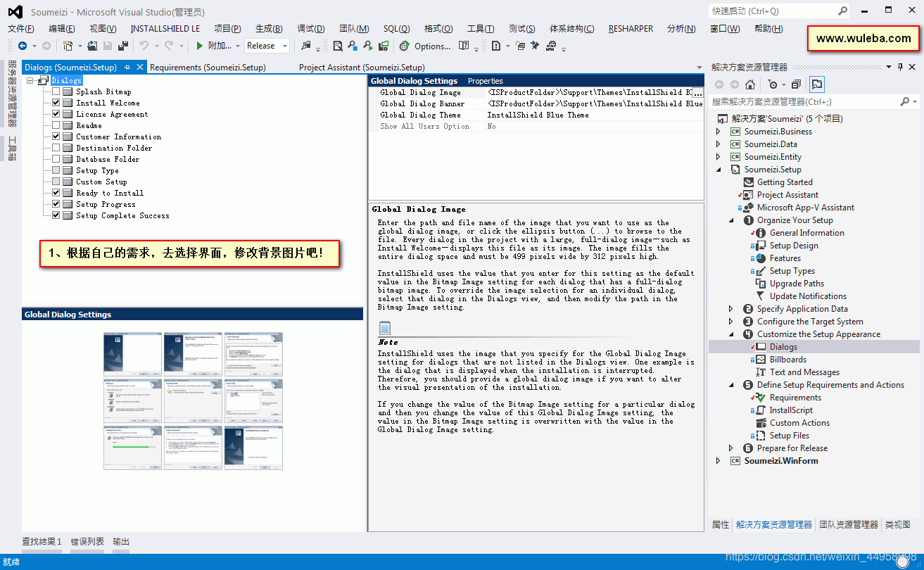
Task: Open the RESHARPER menu
Action: 631,28
